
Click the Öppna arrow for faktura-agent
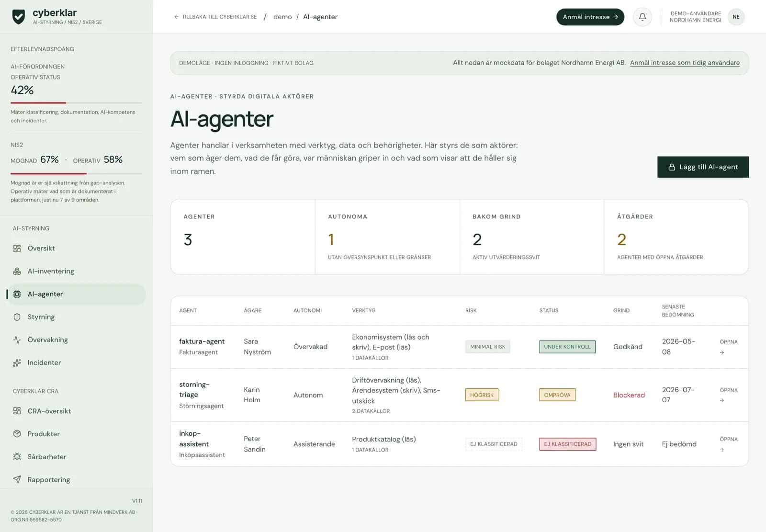[722, 352]
